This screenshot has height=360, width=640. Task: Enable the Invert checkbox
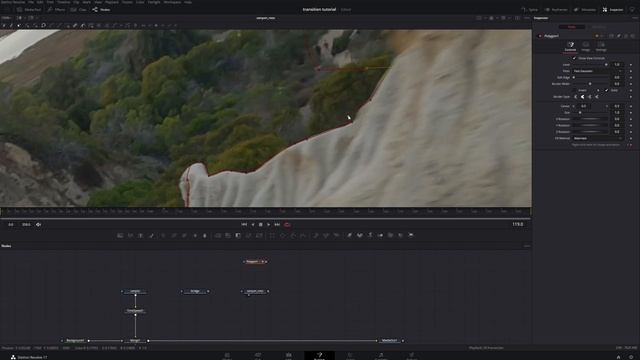point(574,90)
